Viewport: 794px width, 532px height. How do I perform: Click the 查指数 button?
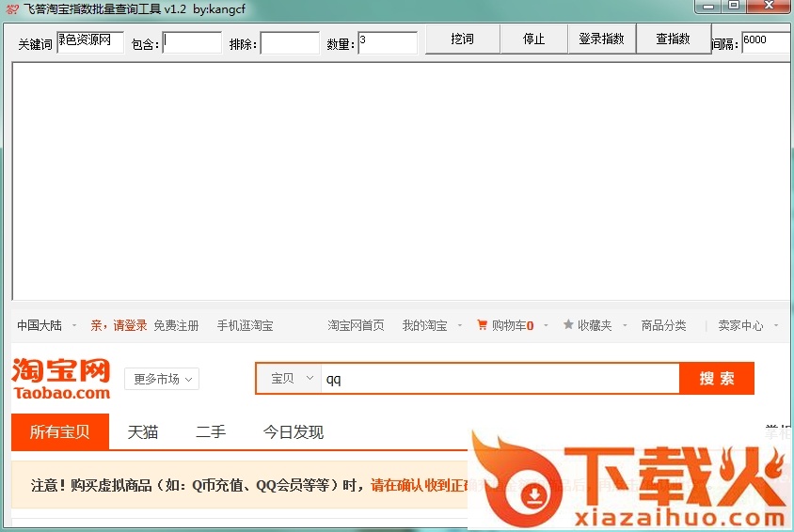coord(673,39)
